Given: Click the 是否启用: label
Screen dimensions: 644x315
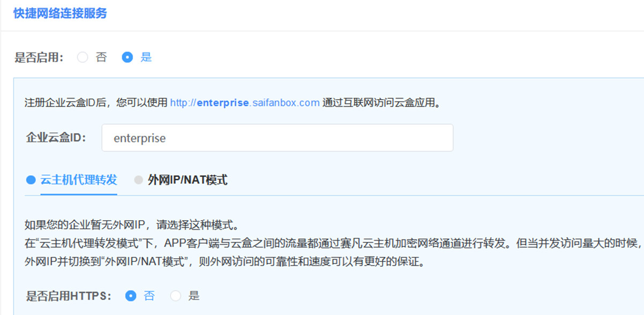Looking at the screenshot, I should click(x=39, y=57).
